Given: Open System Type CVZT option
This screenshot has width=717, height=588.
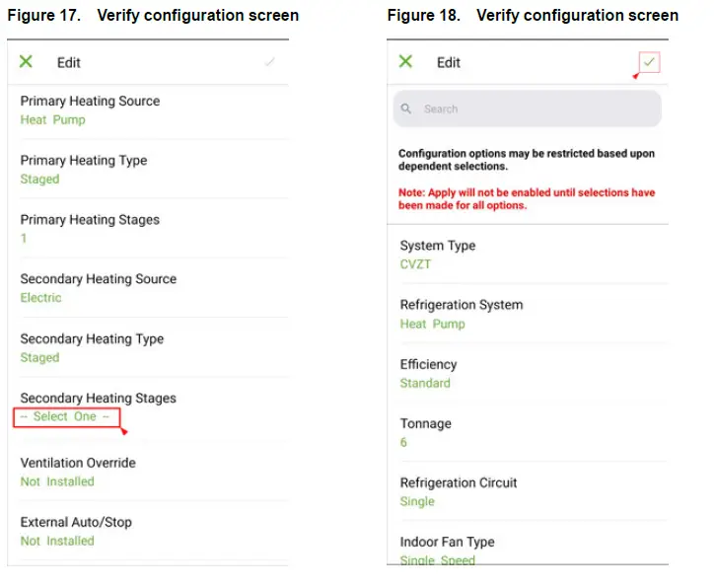Looking at the screenshot, I should tap(415, 264).
